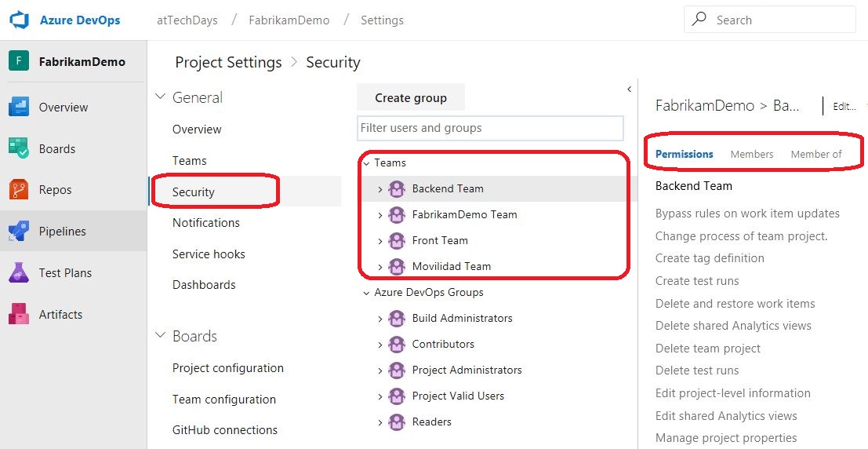Open Artifacts package icon
The width and height of the screenshot is (868, 449).
coord(19,314)
